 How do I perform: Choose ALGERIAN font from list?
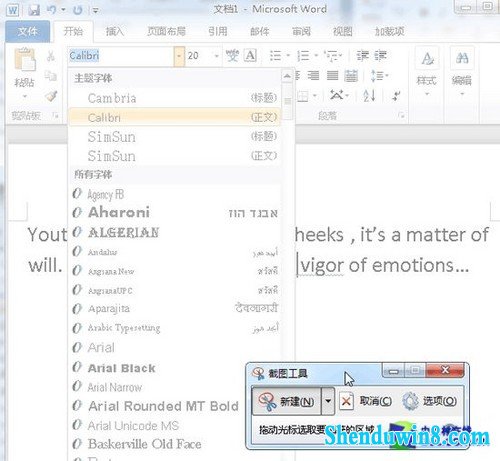pyautogui.click(x=175, y=232)
